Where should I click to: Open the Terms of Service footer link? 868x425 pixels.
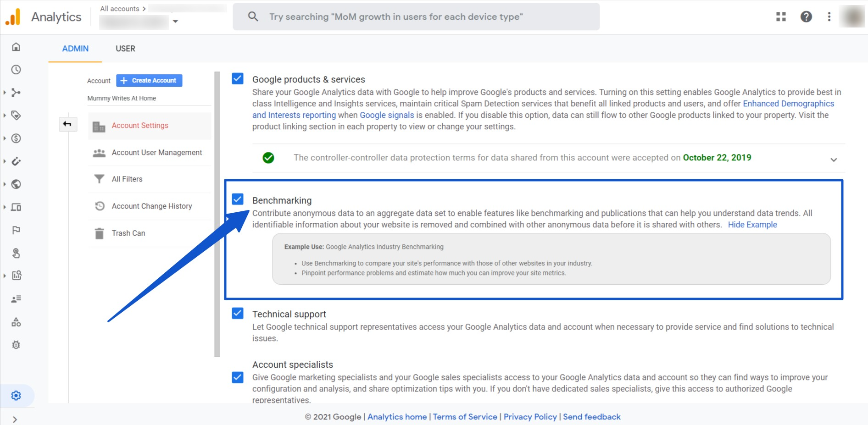pos(465,417)
